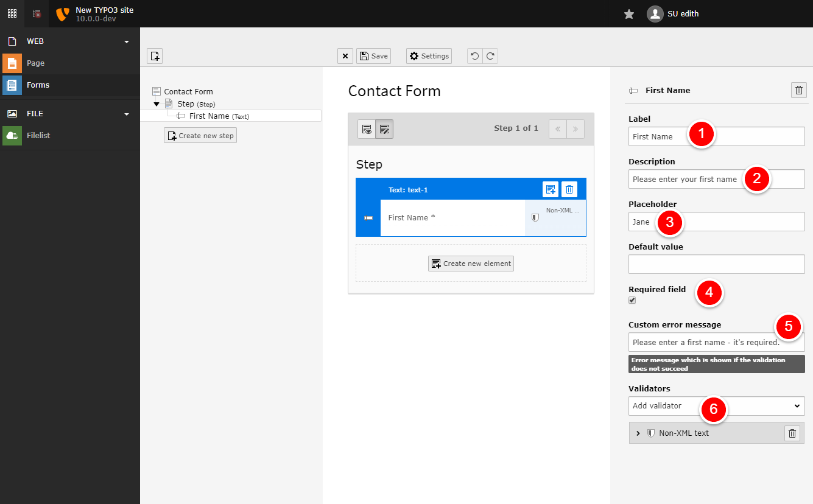Redo the reverted change
This screenshot has width=813, height=504.
click(490, 55)
